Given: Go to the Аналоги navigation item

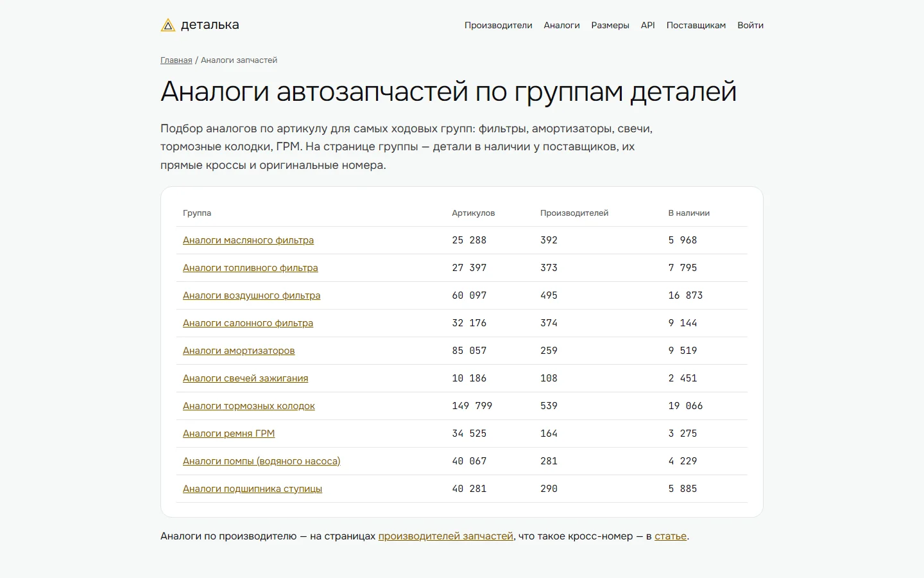Looking at the screenshot, I should [561, 25].
